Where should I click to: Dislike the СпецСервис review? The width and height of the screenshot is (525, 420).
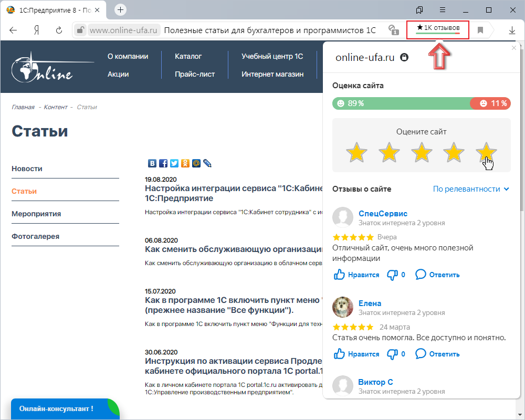click(x=396, y=275)
